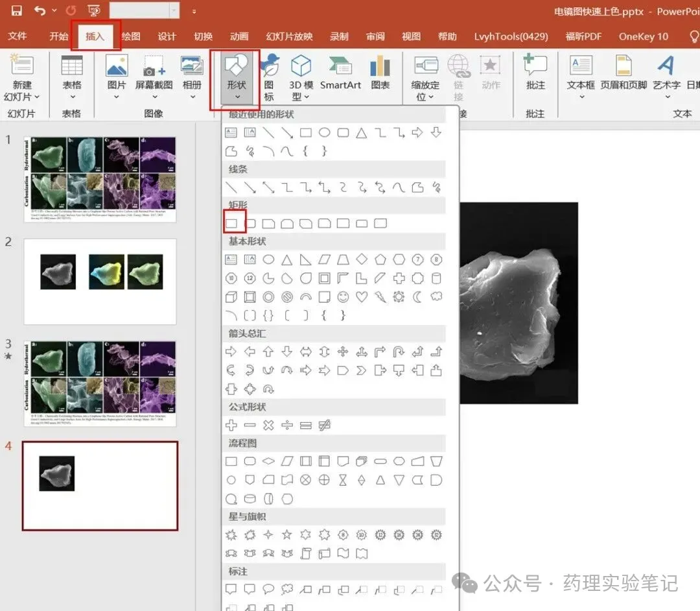Select the oval shape in 基本形状
This screenshot has width=700, height=611.
268,259
